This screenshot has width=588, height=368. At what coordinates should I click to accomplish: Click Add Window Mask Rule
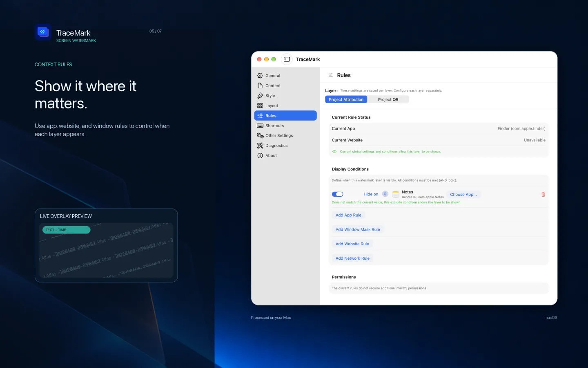coord(358,229)
